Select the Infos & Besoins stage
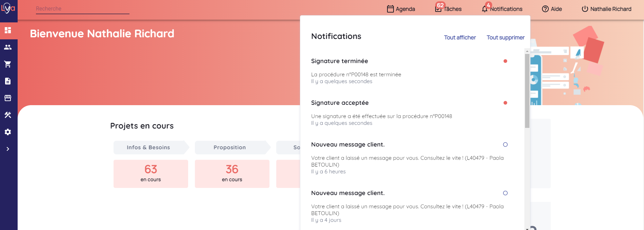 tap(148, 147)
